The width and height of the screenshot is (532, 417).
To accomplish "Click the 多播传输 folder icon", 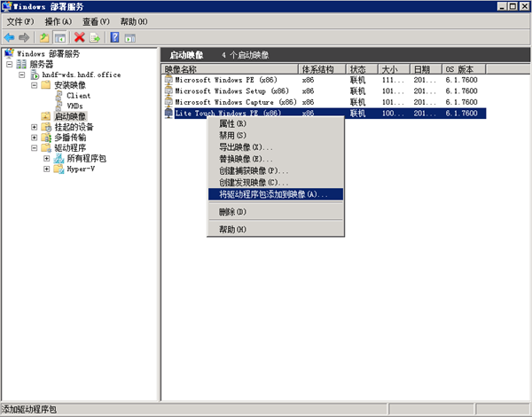I will (46, 138).
